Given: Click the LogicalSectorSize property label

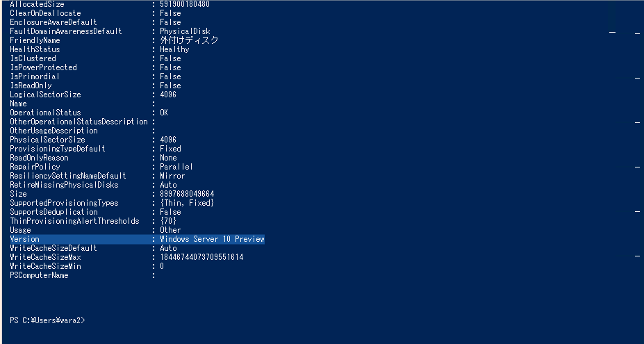Looking at the screenshot, I should (x=45, y=95).
